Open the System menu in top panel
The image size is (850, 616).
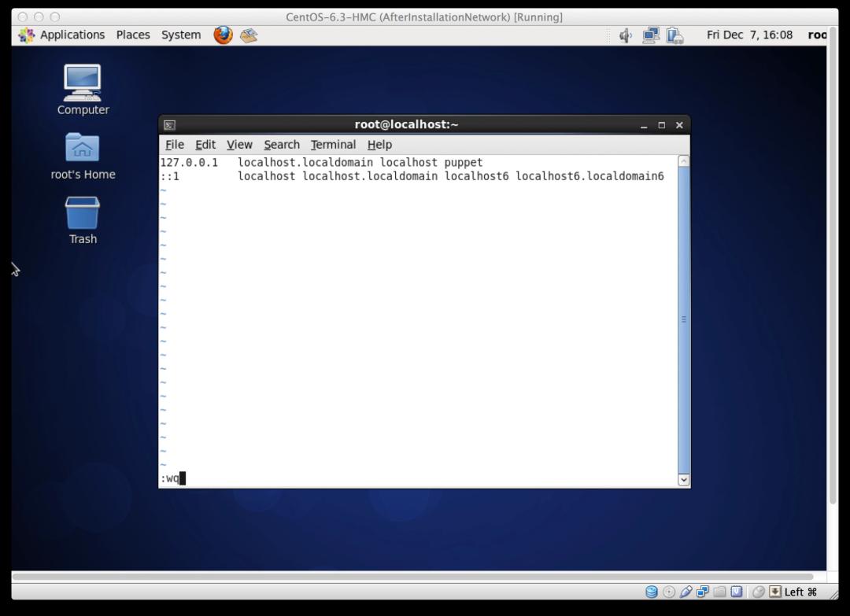(181, 35)
